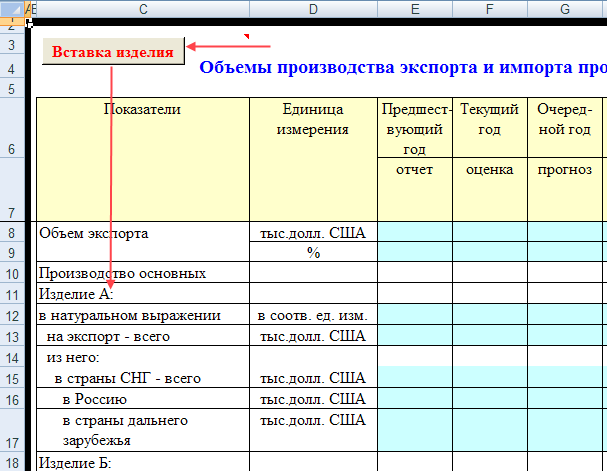Screen dimensions: 607x471
Task: Select row 3 header
Action: tap(12, 45)
